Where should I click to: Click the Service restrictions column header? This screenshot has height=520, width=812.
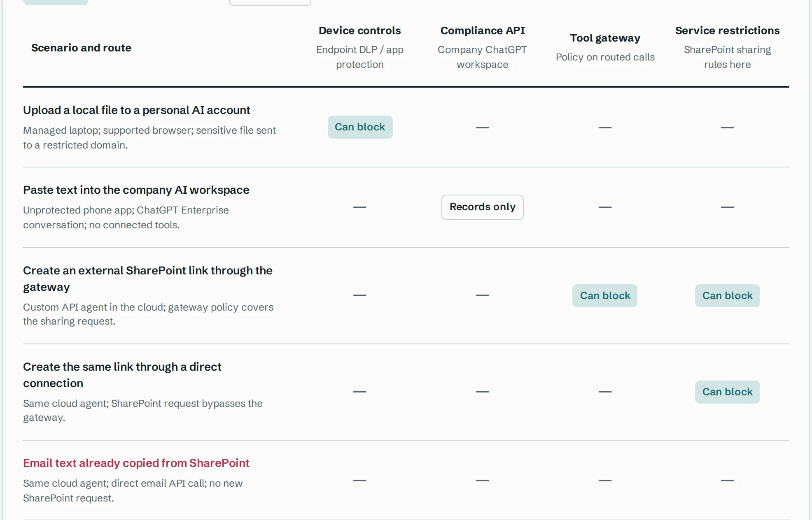click(x=727, y=30)
